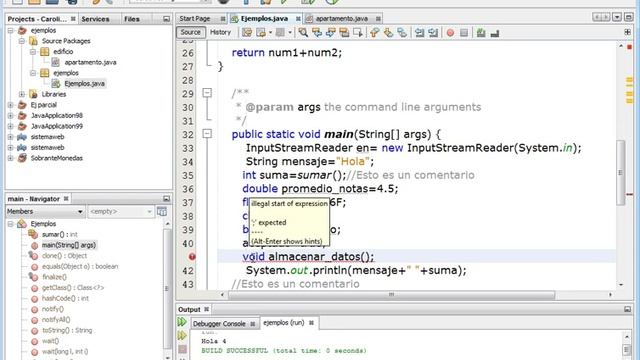Open dropdown arrow next to Forward icon

pos(290,33)
